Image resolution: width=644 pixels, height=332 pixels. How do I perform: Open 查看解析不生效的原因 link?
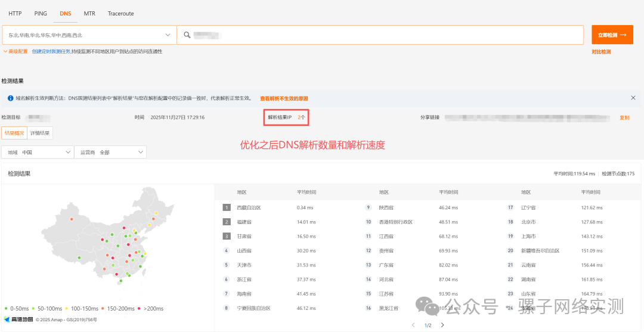[x=284, y=98]
